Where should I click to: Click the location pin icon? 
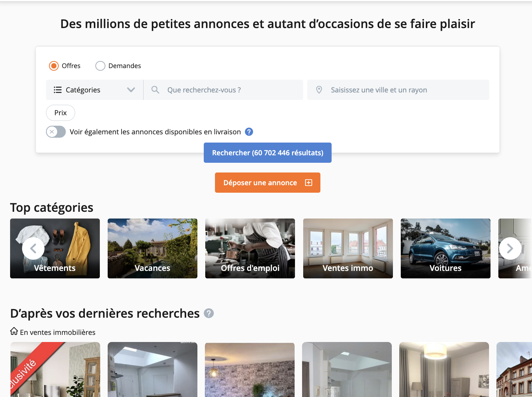319,90
